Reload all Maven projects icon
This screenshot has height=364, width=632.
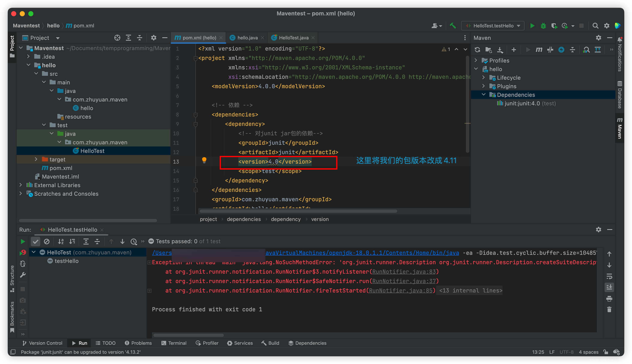477,49
